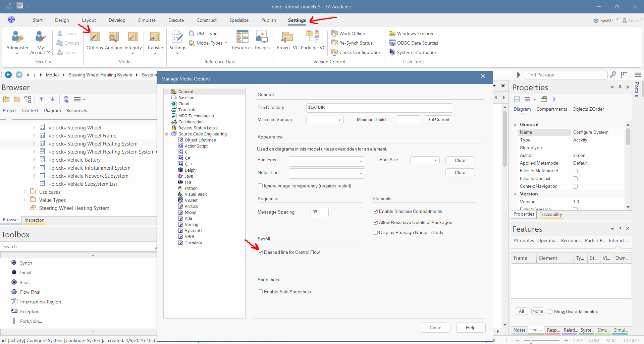Enable Auto Snapshots checkbox
The width and height of the screenshot is (644, 344).
pyautogui.click(x=260, y=292)
